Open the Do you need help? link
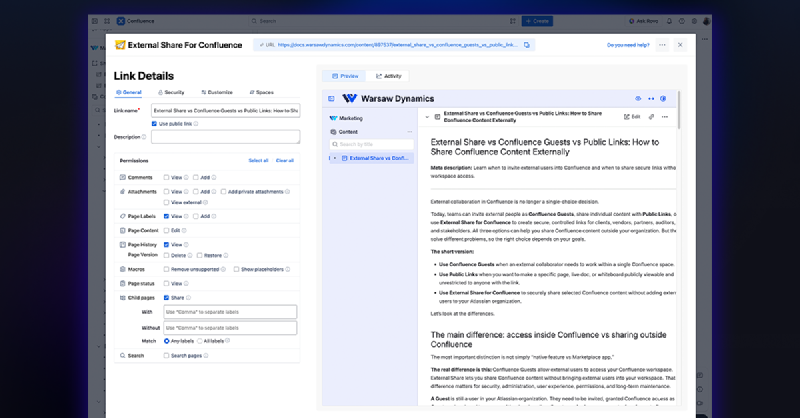This screenshot has height=418, width=800. [x=628, y=45]
